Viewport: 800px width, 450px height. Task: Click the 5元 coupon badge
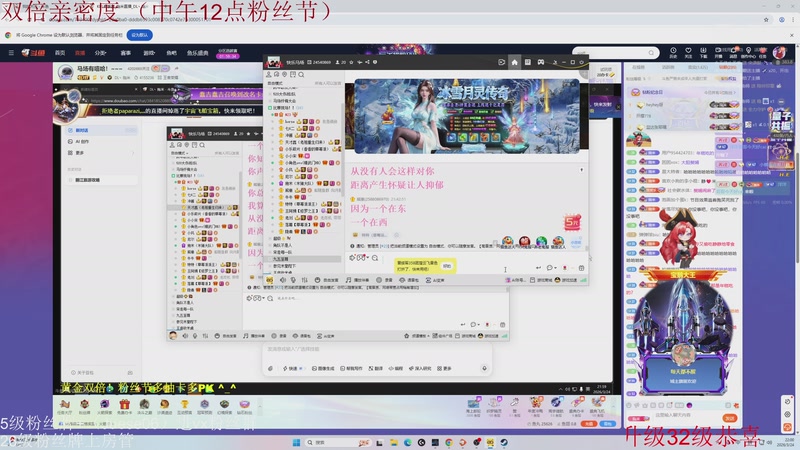(x=572, y=222)
